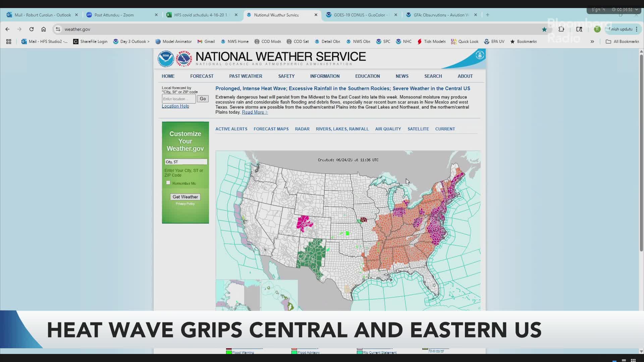644x362 pixels.
Task: Open the EPA UV bookmark
Action: point(494,41)
